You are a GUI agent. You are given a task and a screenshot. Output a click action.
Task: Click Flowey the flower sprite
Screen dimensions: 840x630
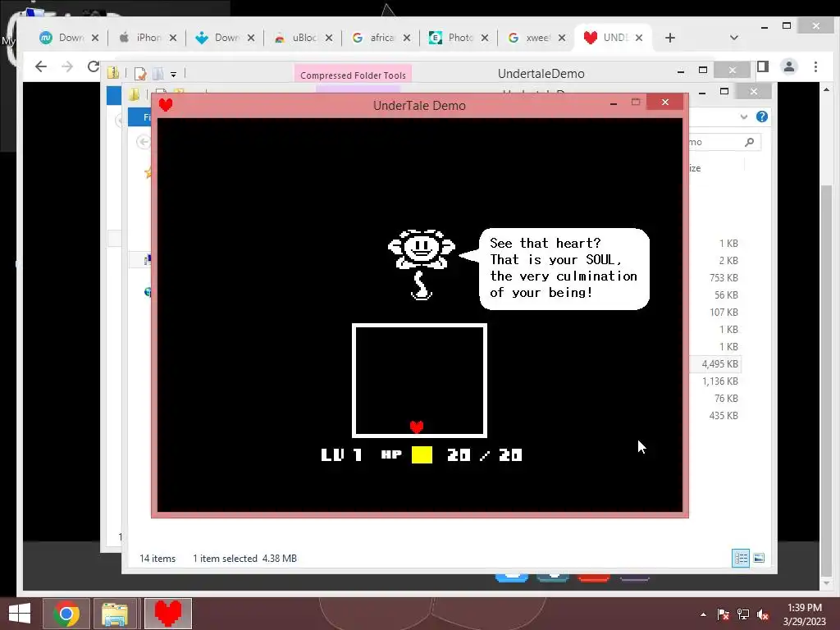coord(422,264)
